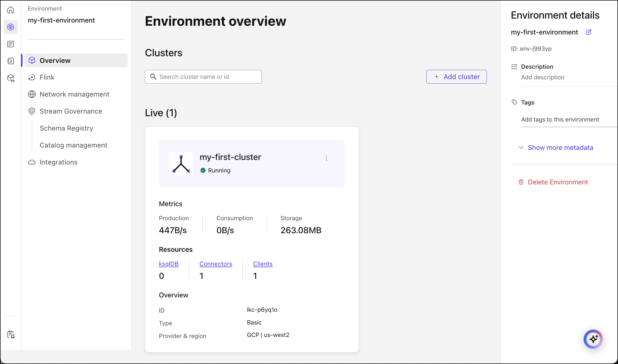This screenshot has height=364, width=618.
Task: Open Network management section
Action: click(x=74, y=94)
